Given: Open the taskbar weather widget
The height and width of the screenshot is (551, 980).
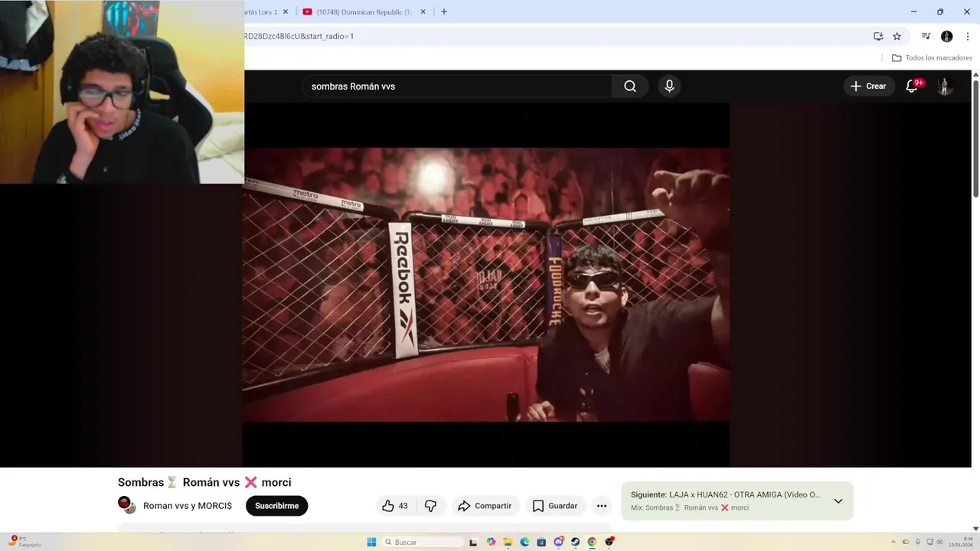Looking at the screenshot, I should click(x=23, y=542).
